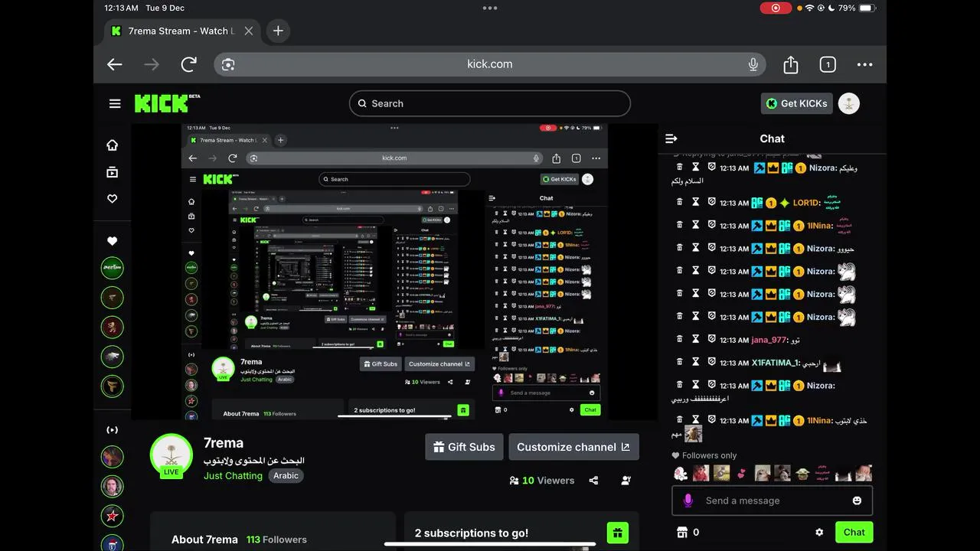Click the jana_977 username in chat
The width and height of the screenshot is (980, 551).
pos(769,340)
